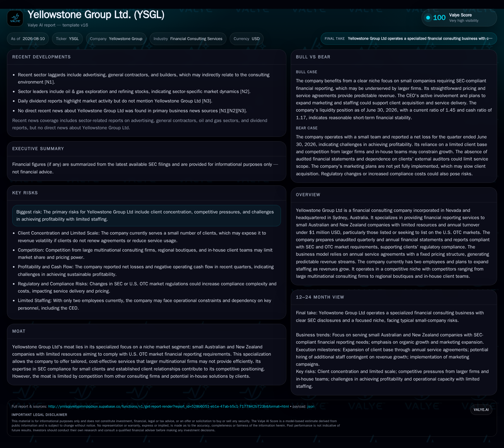Click the 'Profitability and Cash Flow' bullet
The image size is (504, 448).
click(146, 271)
